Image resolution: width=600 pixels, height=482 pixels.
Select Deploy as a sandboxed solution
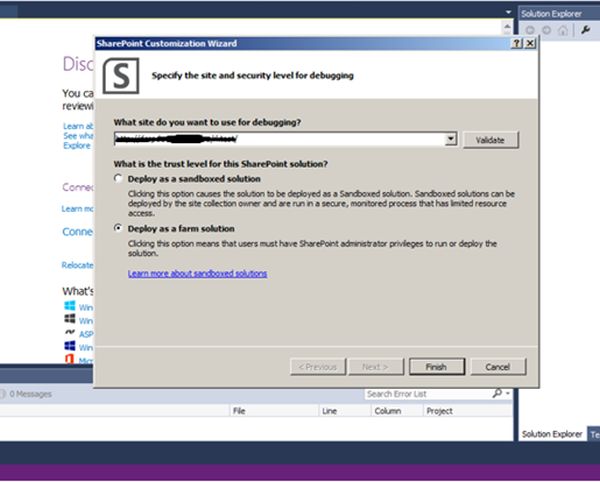pyautogui.click(x=118, y=179)
